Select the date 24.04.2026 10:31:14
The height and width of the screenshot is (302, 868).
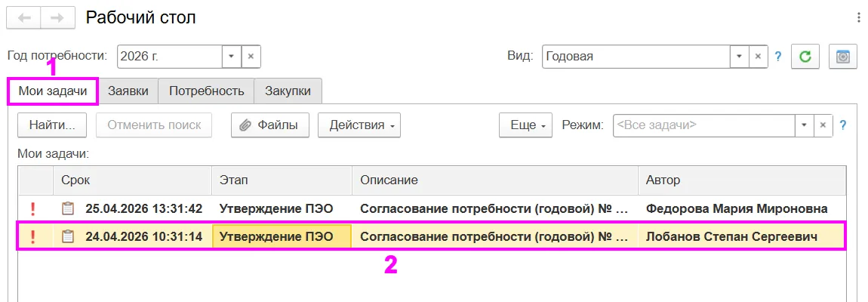pos(144,236)
